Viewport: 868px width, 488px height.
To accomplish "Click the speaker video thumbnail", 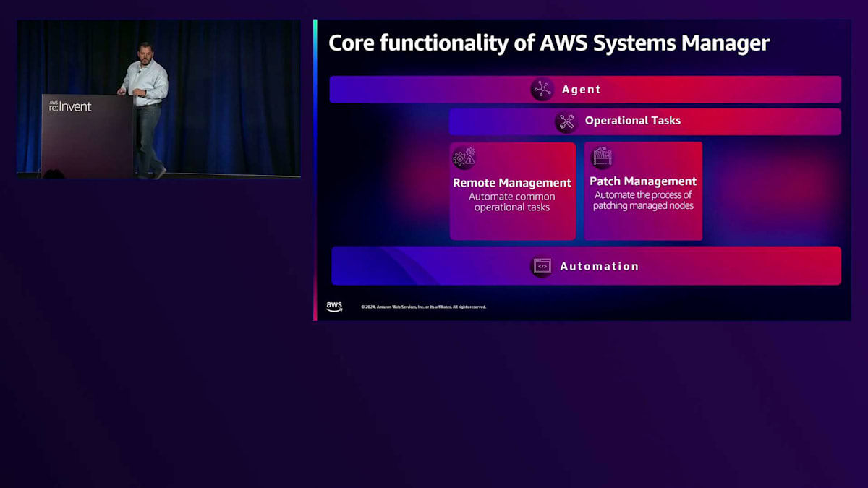I will [x=158, y=99].
